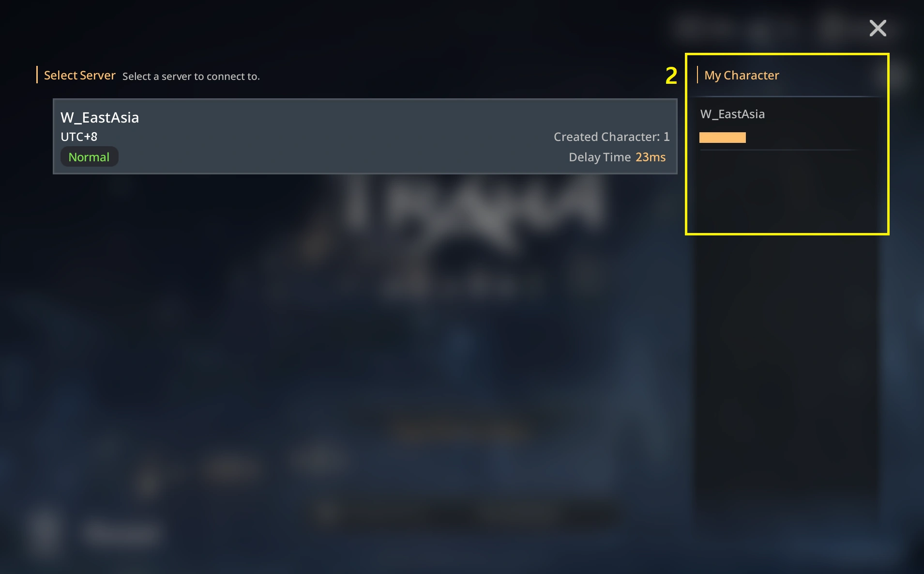924x574 pixels.
Task: Click the My Character panel heading
Action: tap(742, 75)
